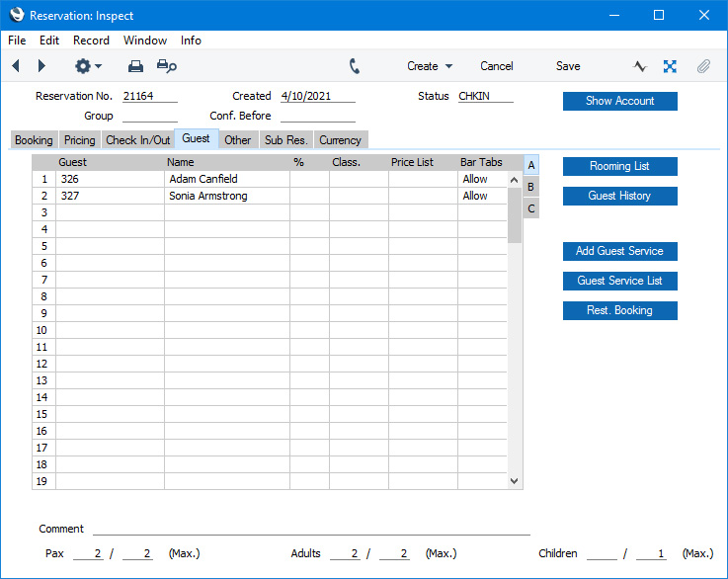The width and height of the screenshot is (728, 579).
Task: Click the workflow overview icon
Action: [670, 66]
